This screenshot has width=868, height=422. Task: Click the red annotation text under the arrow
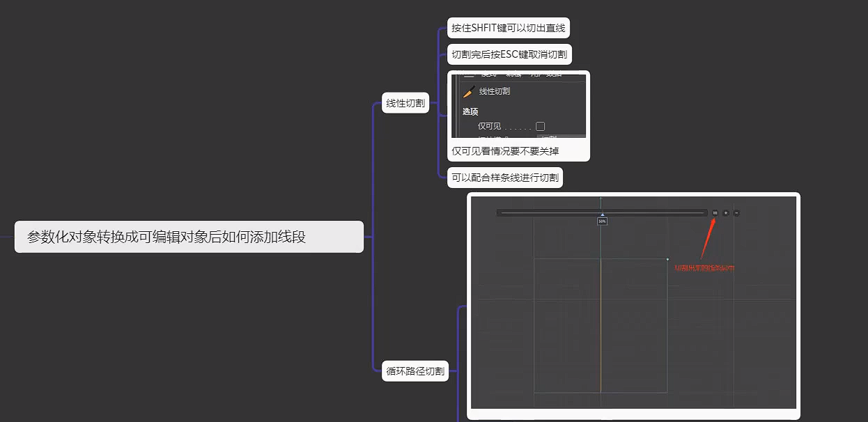click(704, 267)
